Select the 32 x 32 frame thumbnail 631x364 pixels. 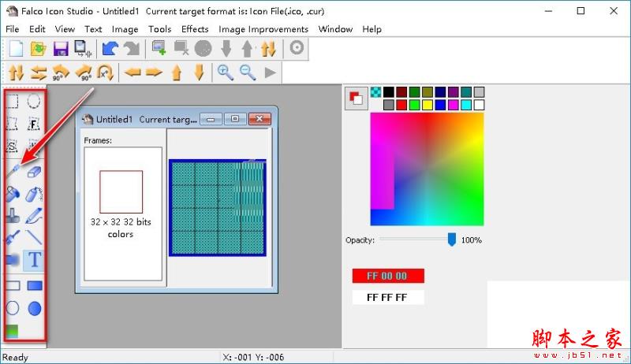[121, 191]
